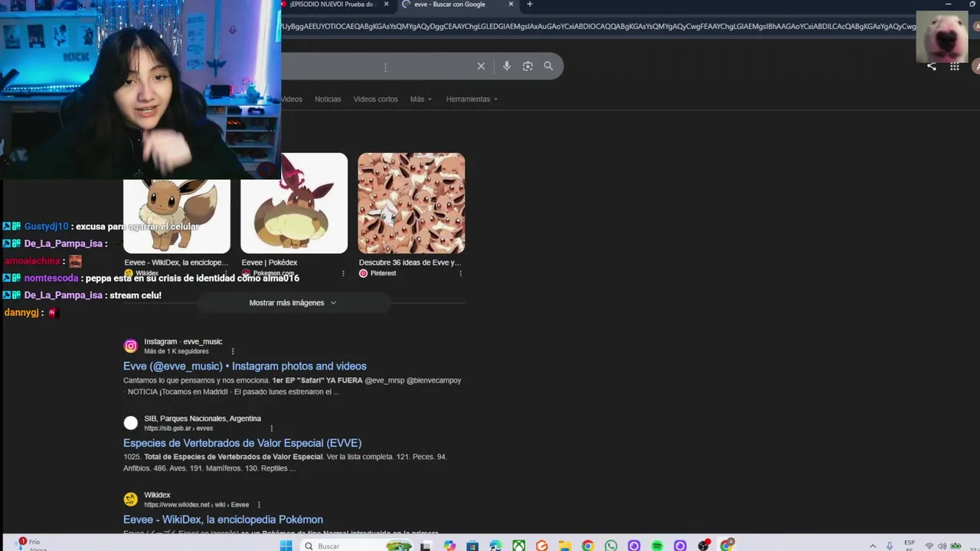Open the weather widget showing Frío
Viewport: 980px width, 551px height.
tap(31, 545)
